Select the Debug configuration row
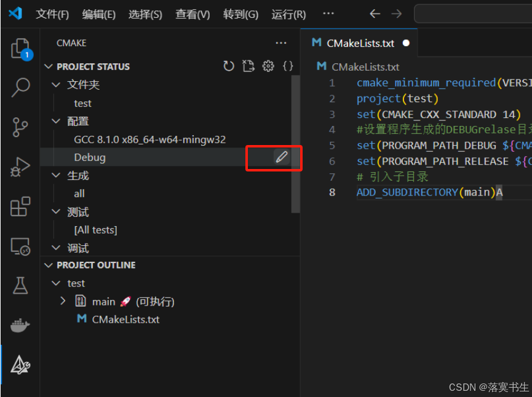The width and height of the screenshot is (532, 397). (x=170, y=157)
